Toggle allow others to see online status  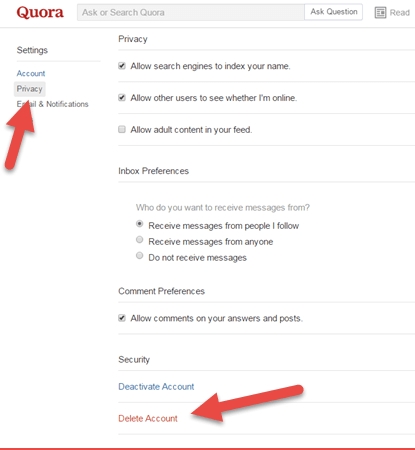click(x=122, y=97)
